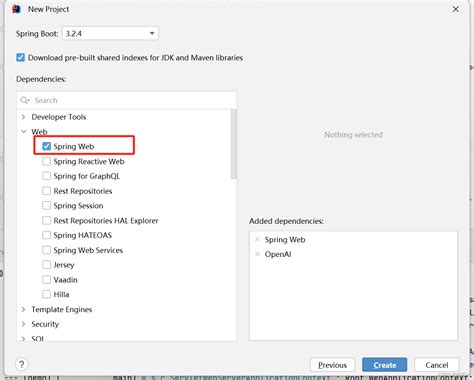Click the 3.2.4 version value
This screenshot has width=474, height=380.
(73, 33)
